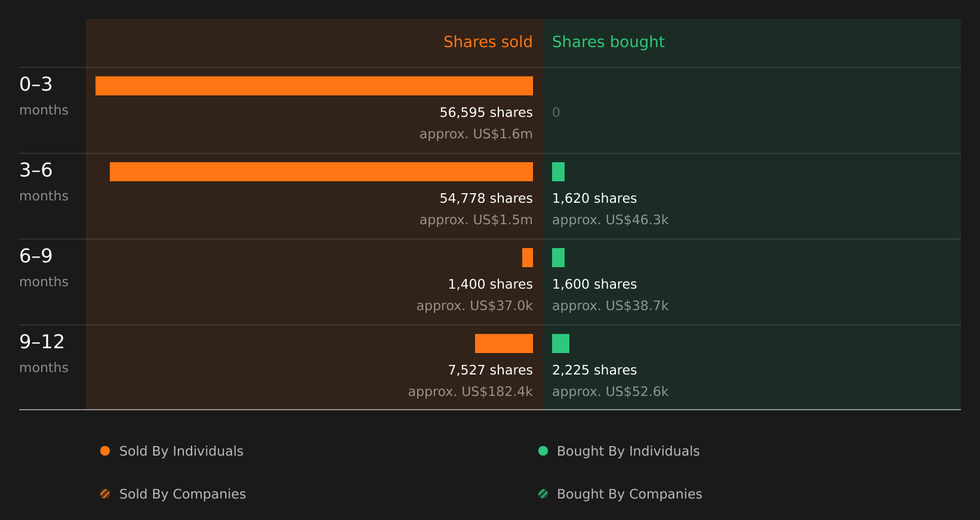Toggle the Sold By Companies legend label

pyautogui.click(x=183, y=494)
